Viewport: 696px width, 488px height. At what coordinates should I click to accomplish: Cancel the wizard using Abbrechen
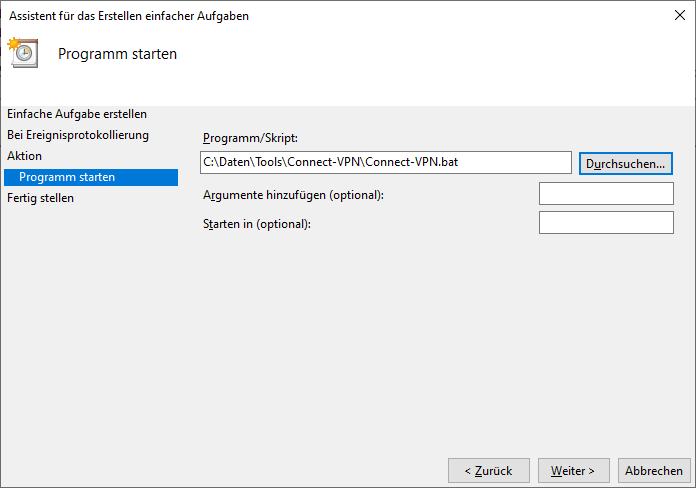pyautogui.click(x=654, y=470)
